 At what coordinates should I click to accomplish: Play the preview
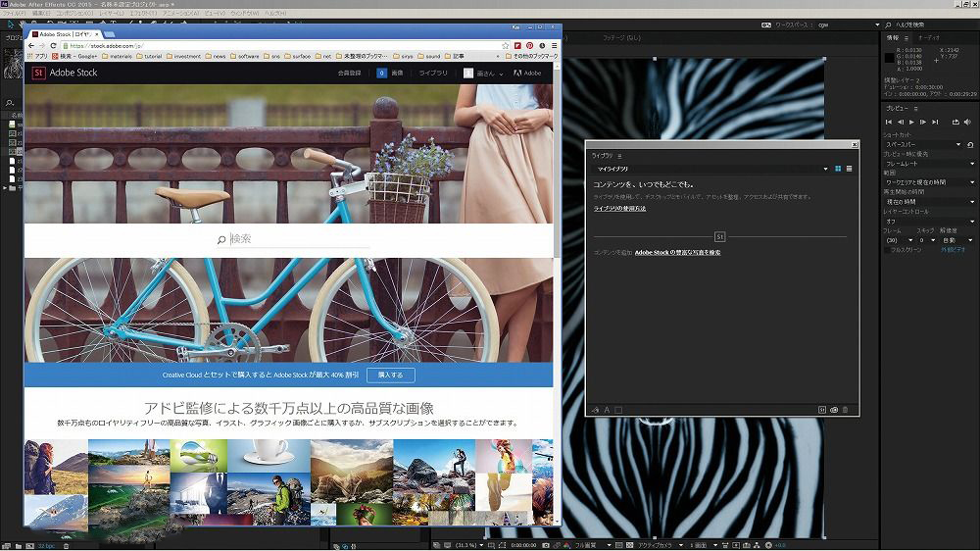[x=911, y=122]
